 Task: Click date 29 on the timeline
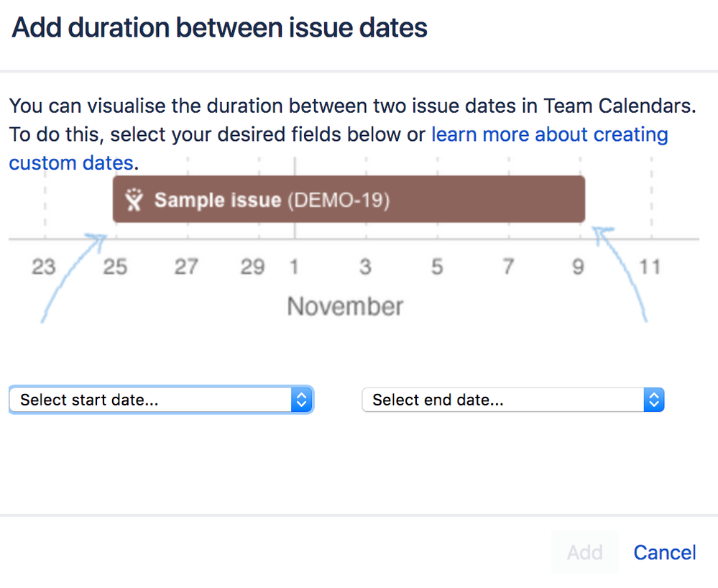click(x=253, y=267)
